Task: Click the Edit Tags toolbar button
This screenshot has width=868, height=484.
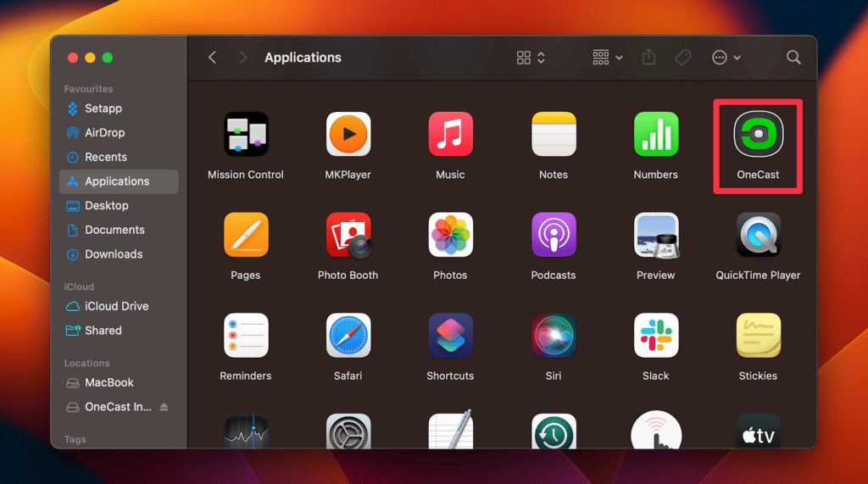Action: [683, 58]
